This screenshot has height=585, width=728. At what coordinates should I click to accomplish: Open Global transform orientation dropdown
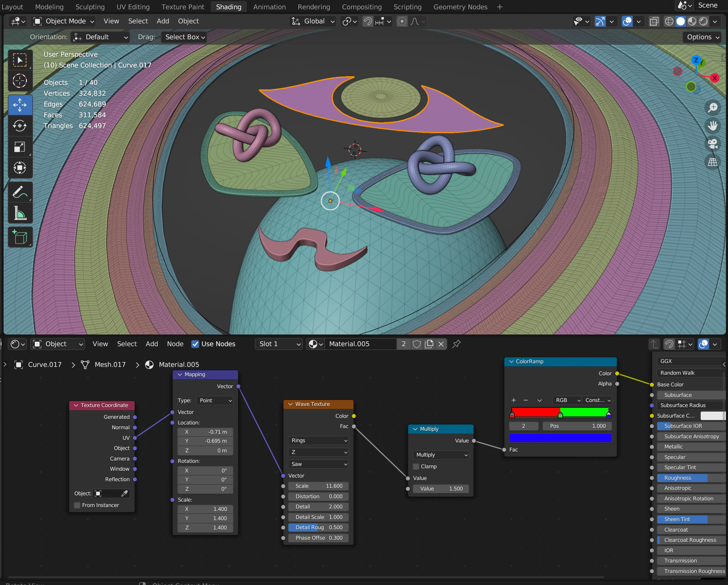[x=313, y=21]
